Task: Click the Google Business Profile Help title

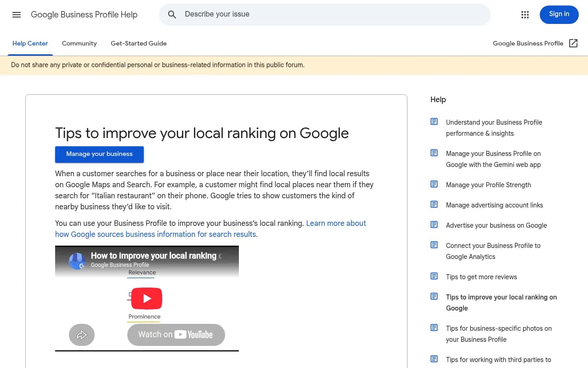Action: click(x=84, y=15)
